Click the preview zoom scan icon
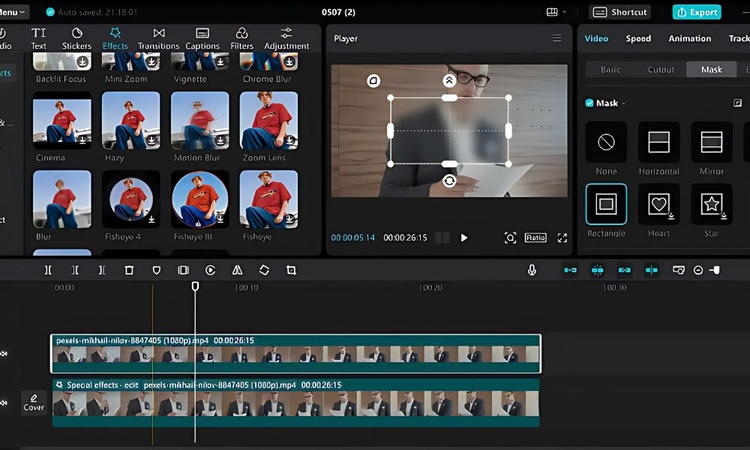 pos(510,238)
